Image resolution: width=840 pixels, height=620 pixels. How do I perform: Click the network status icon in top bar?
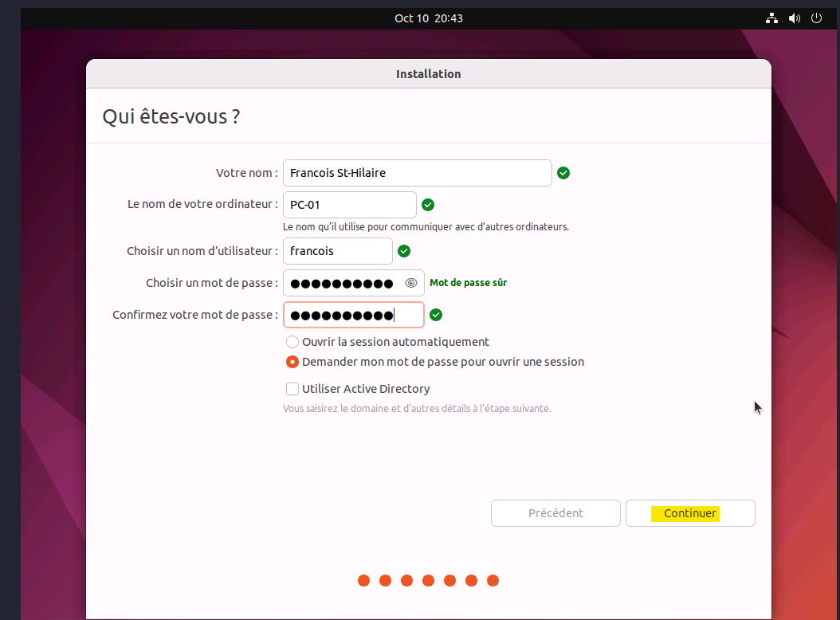click(771, 18)
